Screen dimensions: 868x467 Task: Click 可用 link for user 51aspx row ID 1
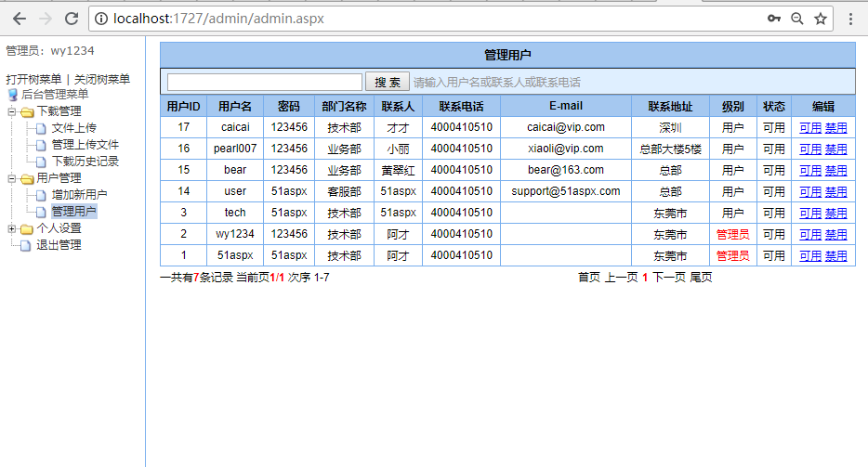tap(810, 255)
